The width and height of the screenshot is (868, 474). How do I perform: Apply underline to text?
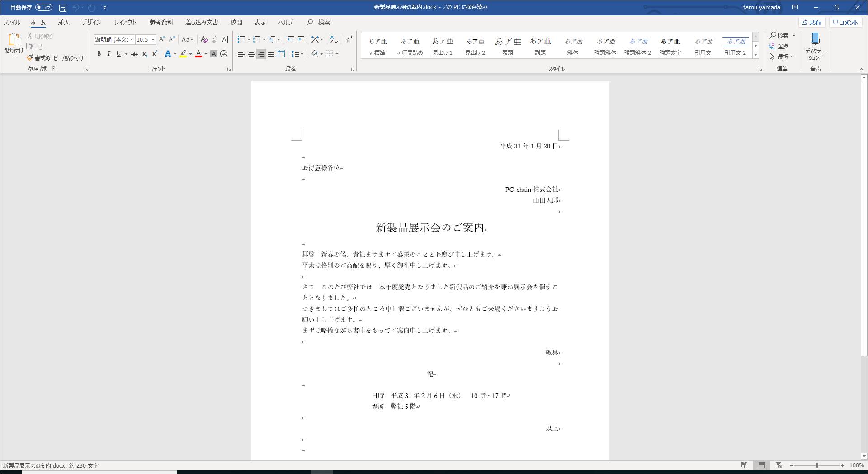click(x=118, y=54)
